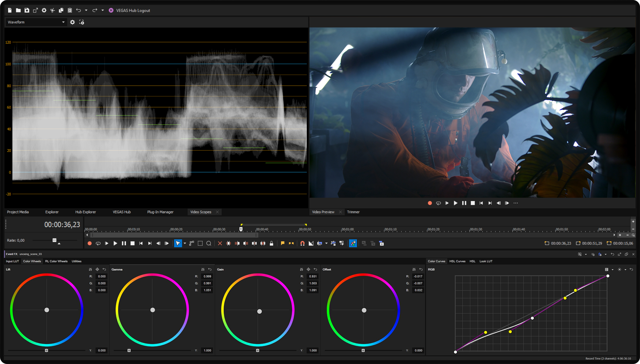Switch to the HSL Curves tab
The image size is (640, 364).
pos(457,261)
